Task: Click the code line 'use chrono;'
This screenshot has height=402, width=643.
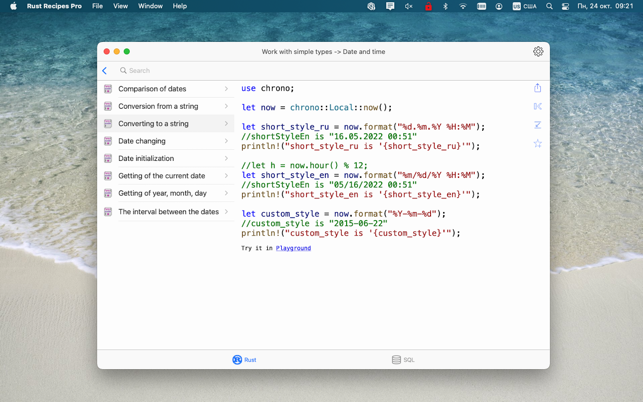Action: tap(267, 88)
